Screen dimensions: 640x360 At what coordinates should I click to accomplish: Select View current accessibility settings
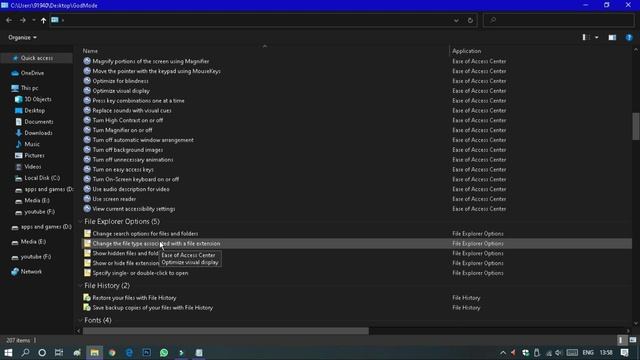coord(133,209)
